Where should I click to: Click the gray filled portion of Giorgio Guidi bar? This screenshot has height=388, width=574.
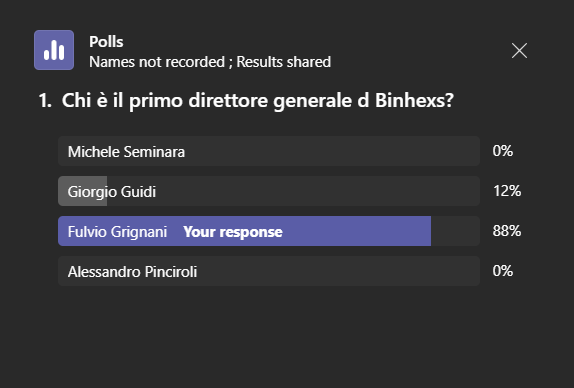tap(82, 191)
